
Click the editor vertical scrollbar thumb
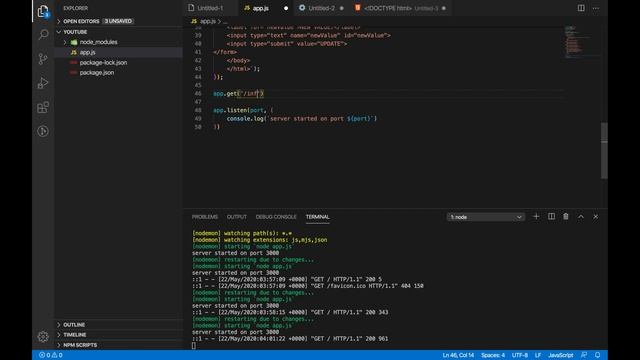pyautogui.click(x=604, y=151)
